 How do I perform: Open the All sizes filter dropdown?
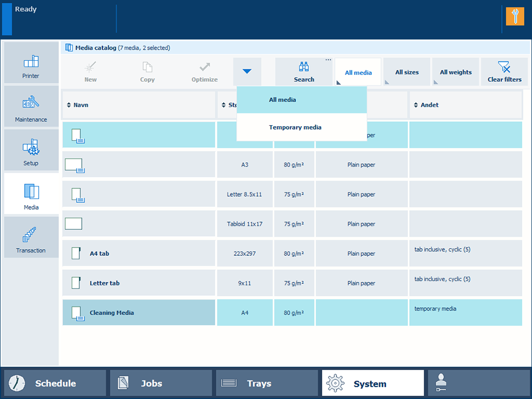pyautogui.click(x=407, y=72)
